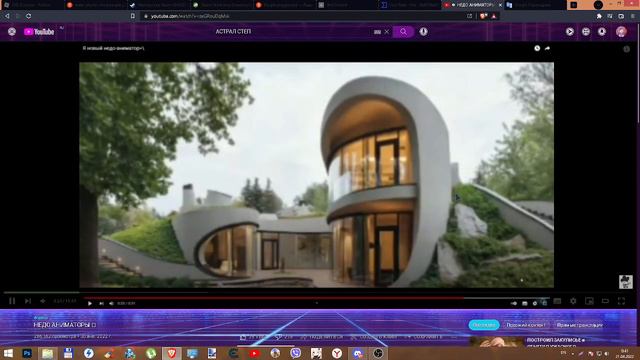The image size is (640, 360).
Task: Open the YouTube guide menu icon
Action: [12, 32]
